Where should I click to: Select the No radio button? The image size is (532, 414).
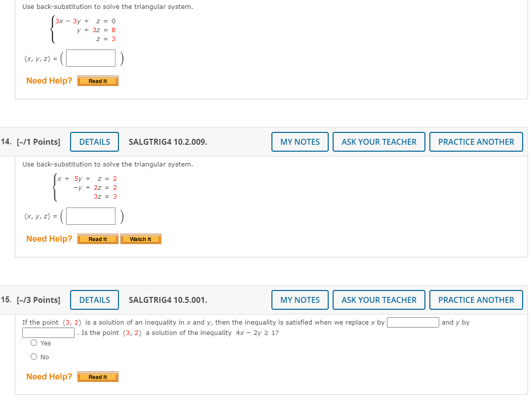[x=34, y=356]
